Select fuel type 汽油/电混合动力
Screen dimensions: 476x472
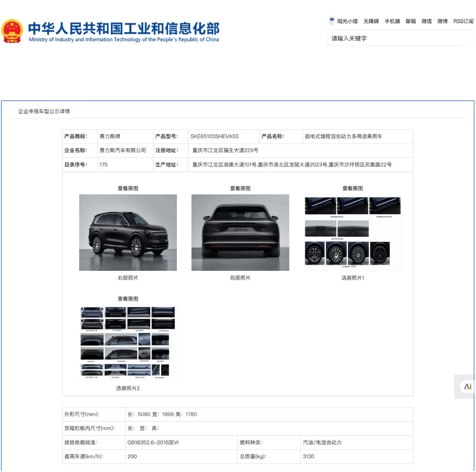[322, 443]
